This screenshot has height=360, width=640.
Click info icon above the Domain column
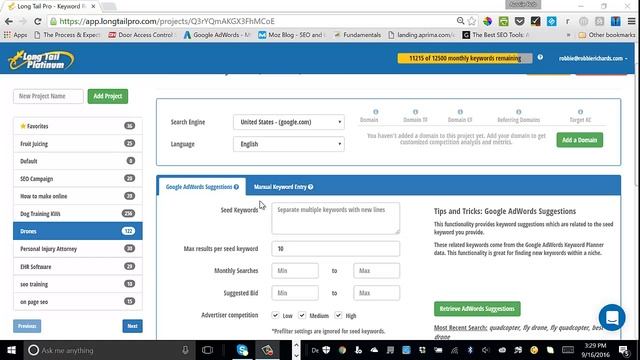click(x=376, y=112)
